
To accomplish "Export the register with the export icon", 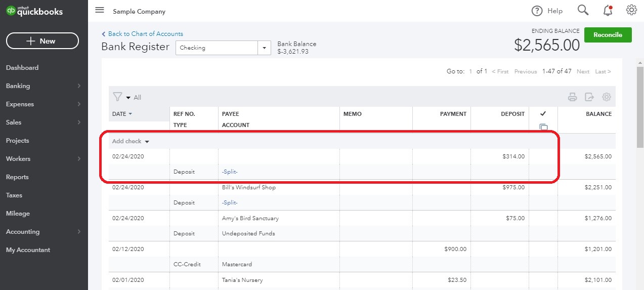I will pyautogui.click(x=589, y=97).
